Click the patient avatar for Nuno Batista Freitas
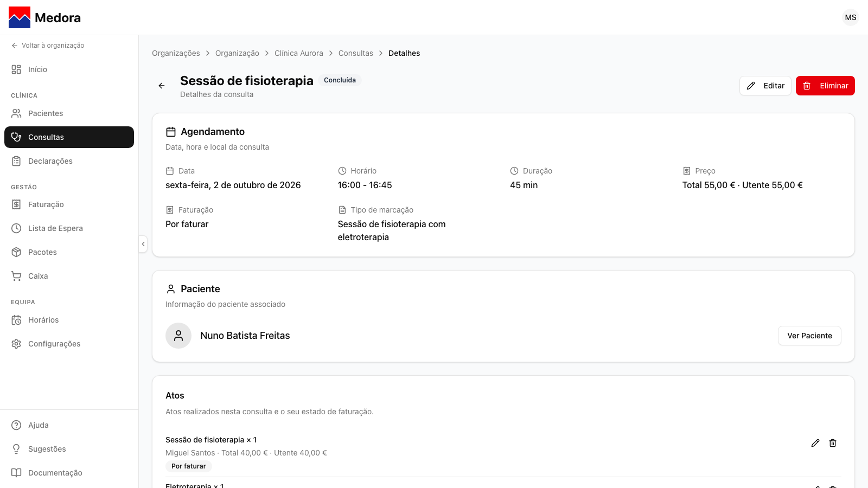The image size is (868, 488). [178, 336]
